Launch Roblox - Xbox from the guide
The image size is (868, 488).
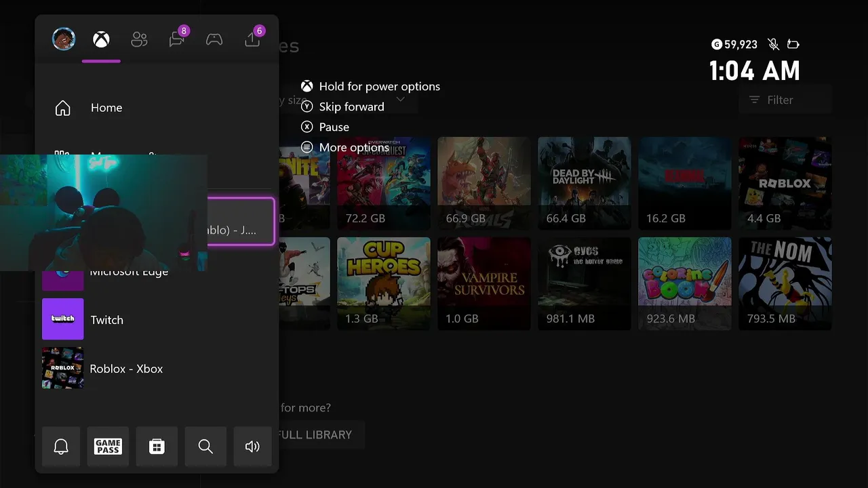(157, 368)
